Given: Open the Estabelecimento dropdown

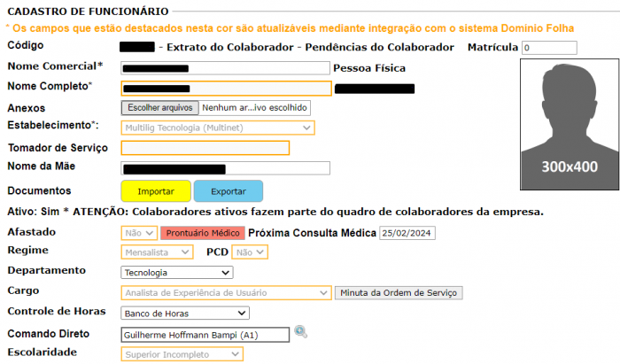Looking at the screenshot, I should (217, 128).
